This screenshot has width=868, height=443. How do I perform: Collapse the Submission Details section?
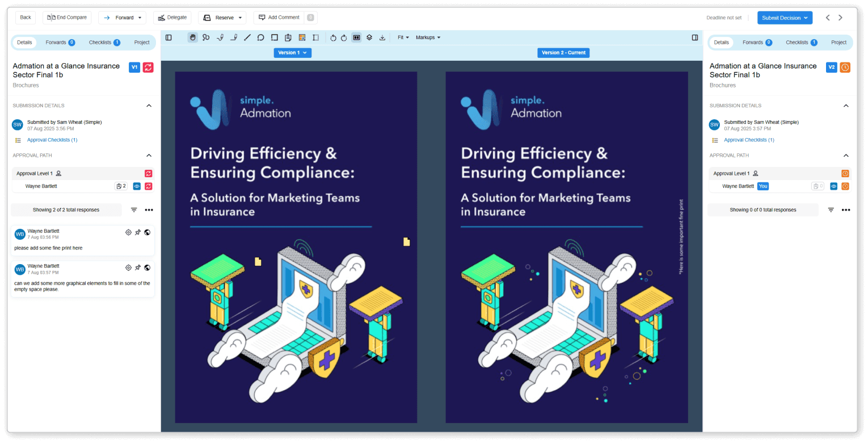[x=149, y=105]
